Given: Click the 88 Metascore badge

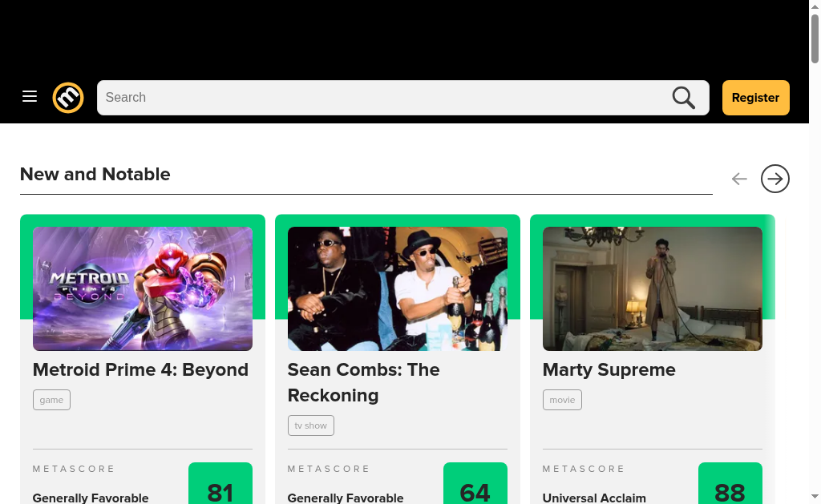Looking at the screenshot, I should 730,486.
